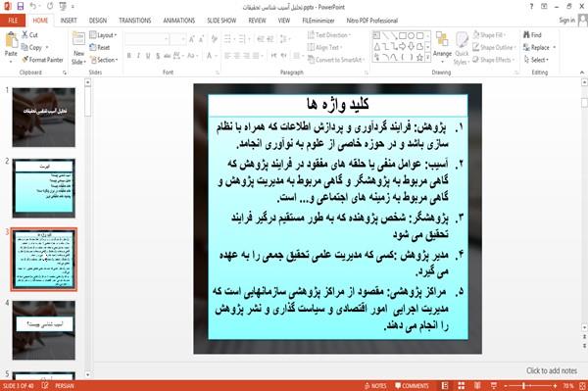Open the Text Direction dropdown
This screenshot has height=391, width=588.
click(x=329, y=35)
